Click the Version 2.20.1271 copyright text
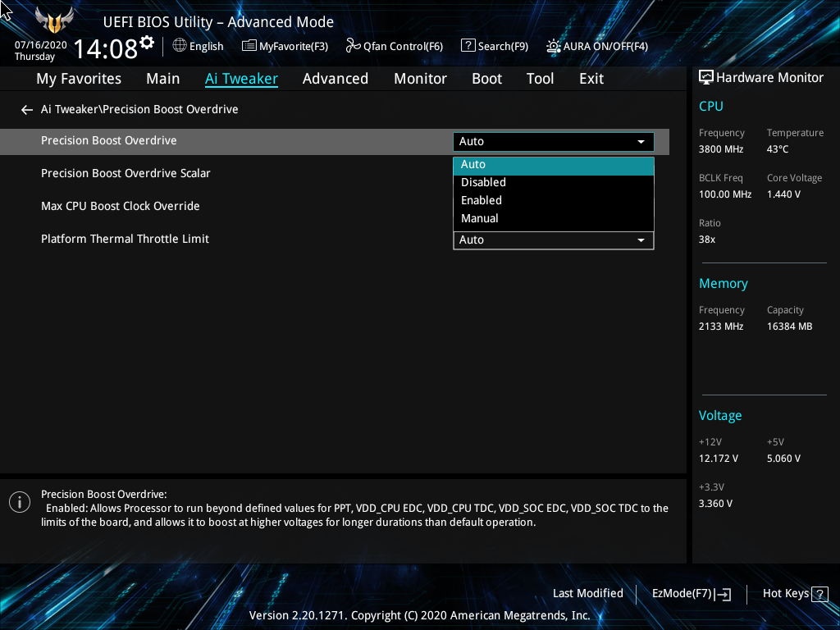The width and height of the screenshot is (840, 630). click(x=419, y=615)
